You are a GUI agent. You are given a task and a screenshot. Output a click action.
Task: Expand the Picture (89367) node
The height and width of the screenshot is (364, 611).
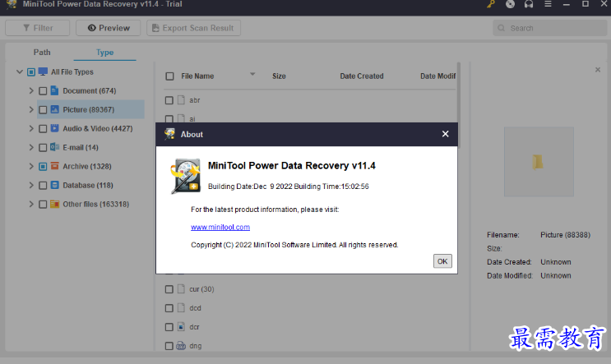pos(31,109)
